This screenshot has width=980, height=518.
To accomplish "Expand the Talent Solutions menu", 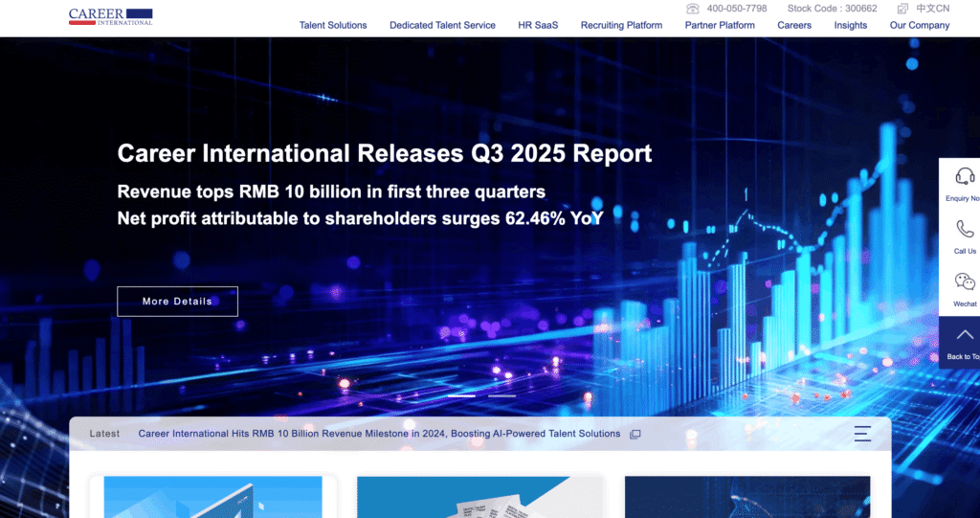I will pyautogui.click(x=333, y=25).
